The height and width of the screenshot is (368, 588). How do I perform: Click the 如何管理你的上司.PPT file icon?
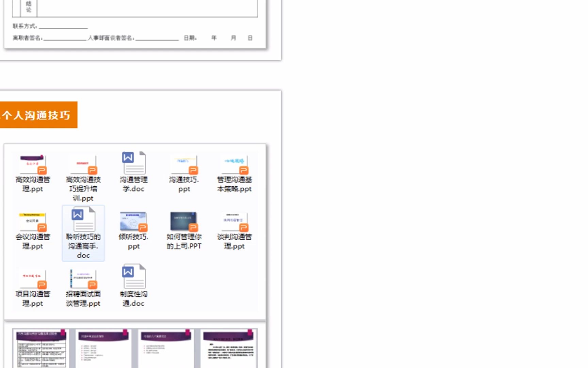tap(184, 221)
